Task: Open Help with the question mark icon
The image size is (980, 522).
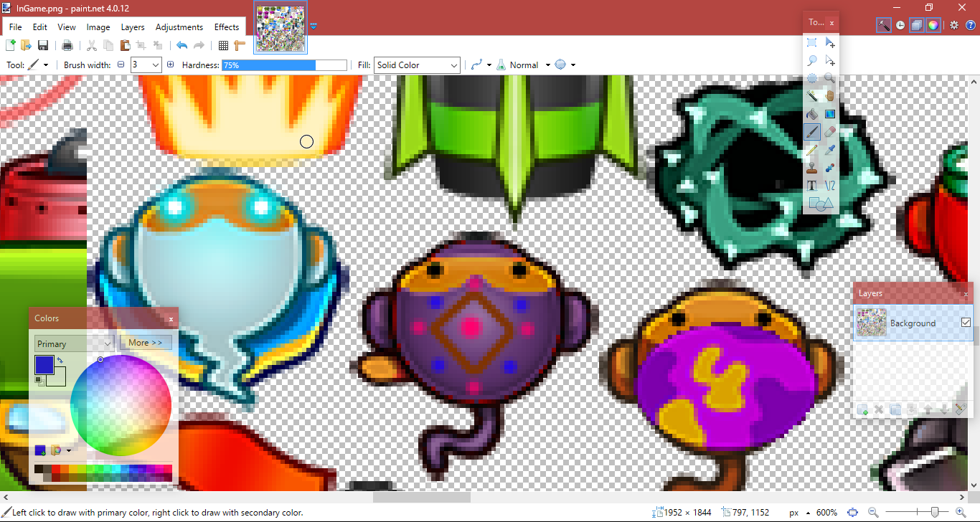Action: [x=970, y=25]
